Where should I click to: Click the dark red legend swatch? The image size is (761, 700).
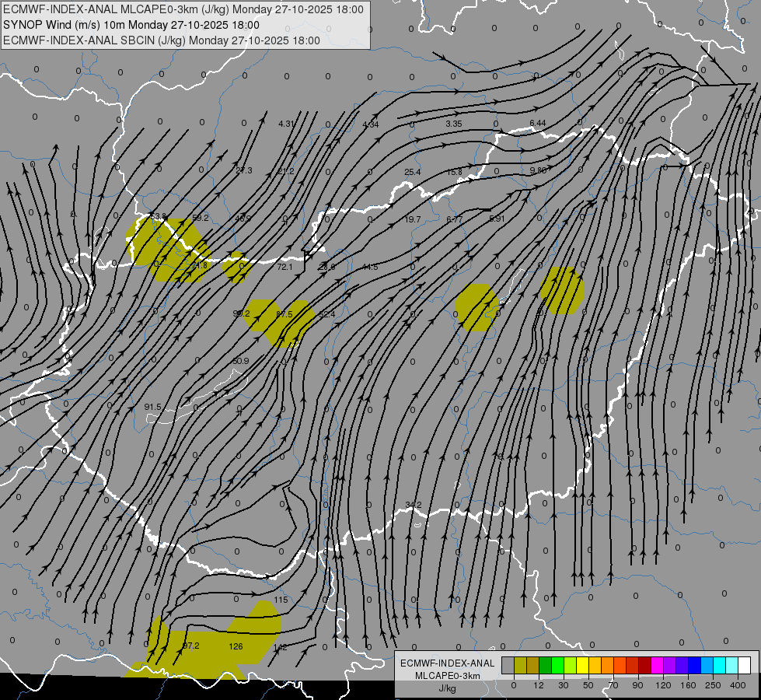click(645, 665)
